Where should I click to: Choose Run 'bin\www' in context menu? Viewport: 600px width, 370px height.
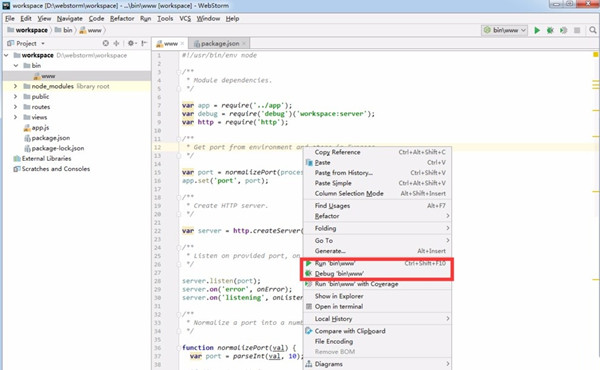pyautogui.click(x=377, y=264)
